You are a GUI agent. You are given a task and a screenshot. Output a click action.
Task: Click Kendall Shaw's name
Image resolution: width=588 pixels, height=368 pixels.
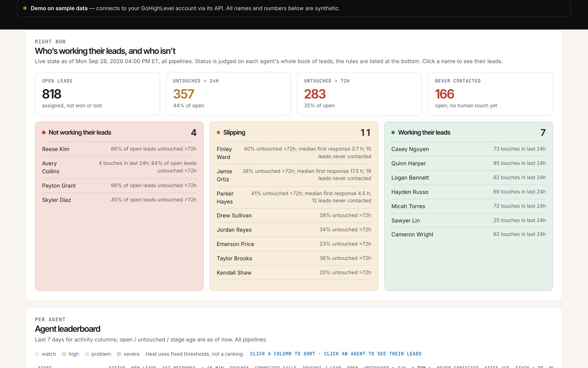coord(234,273)
